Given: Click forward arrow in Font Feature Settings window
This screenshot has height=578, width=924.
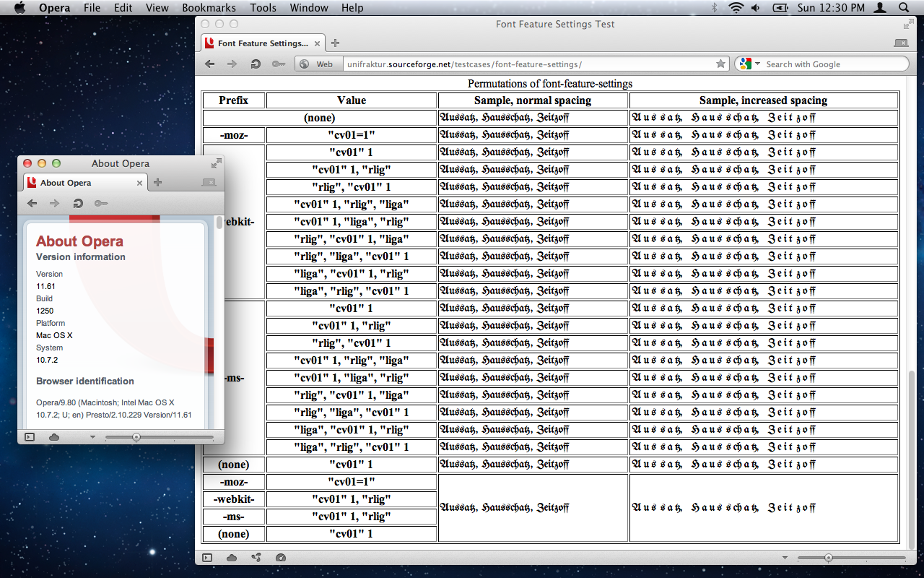Looking at the screenshot, I should pyautogui.click(x=232, y=64).
